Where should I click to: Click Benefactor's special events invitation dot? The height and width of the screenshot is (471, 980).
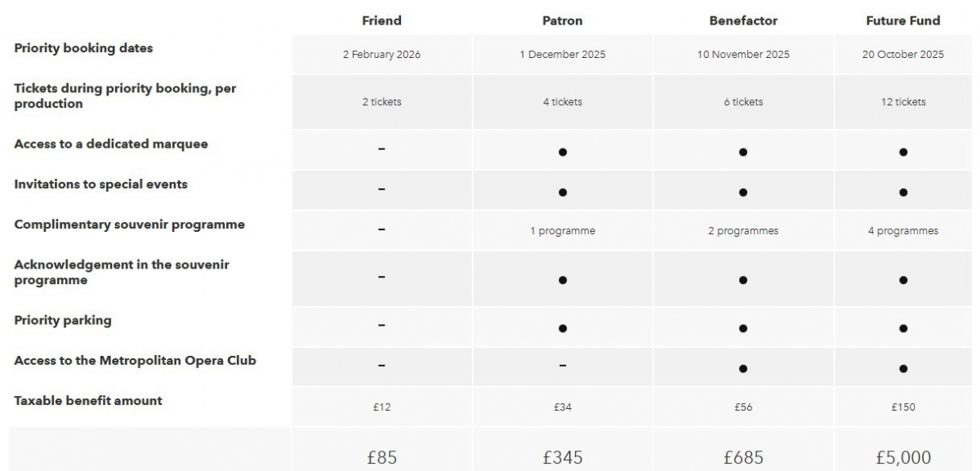pos(743,192)
